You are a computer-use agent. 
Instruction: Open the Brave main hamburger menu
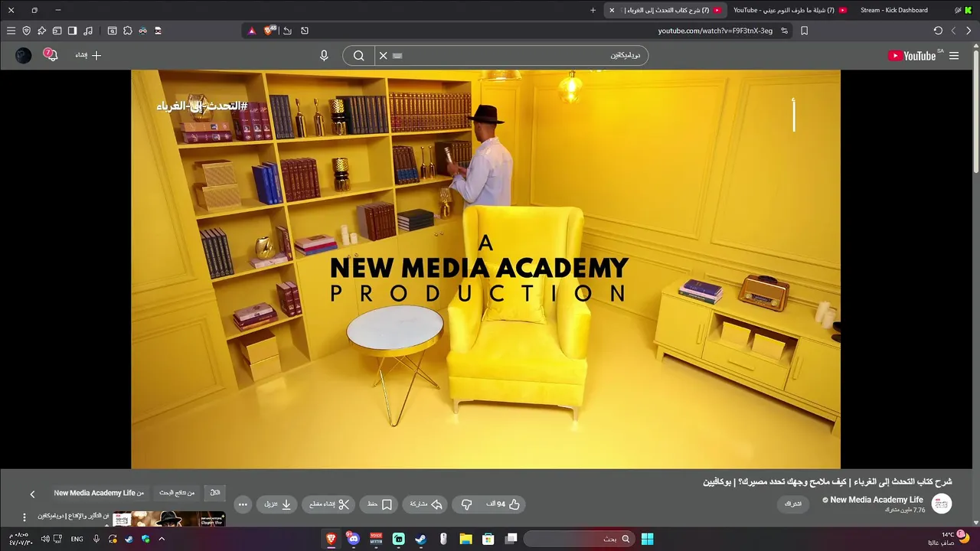pos(11,31)
